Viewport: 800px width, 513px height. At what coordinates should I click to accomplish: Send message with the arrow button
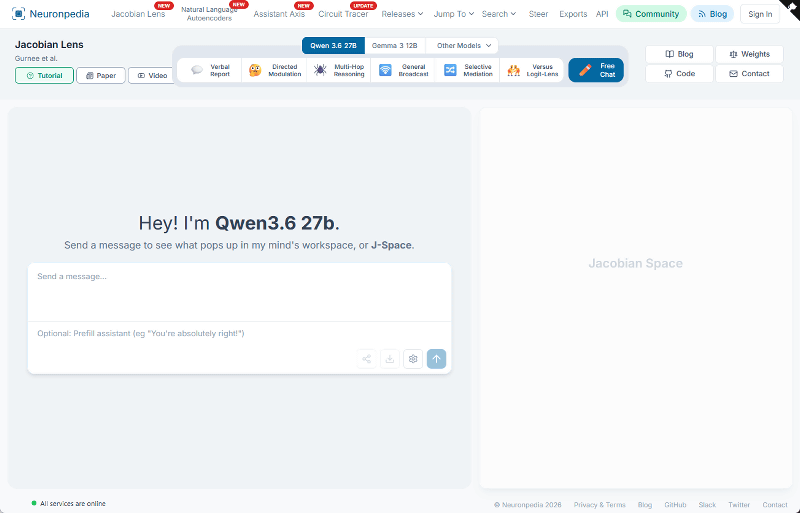(x=436, y=359)
